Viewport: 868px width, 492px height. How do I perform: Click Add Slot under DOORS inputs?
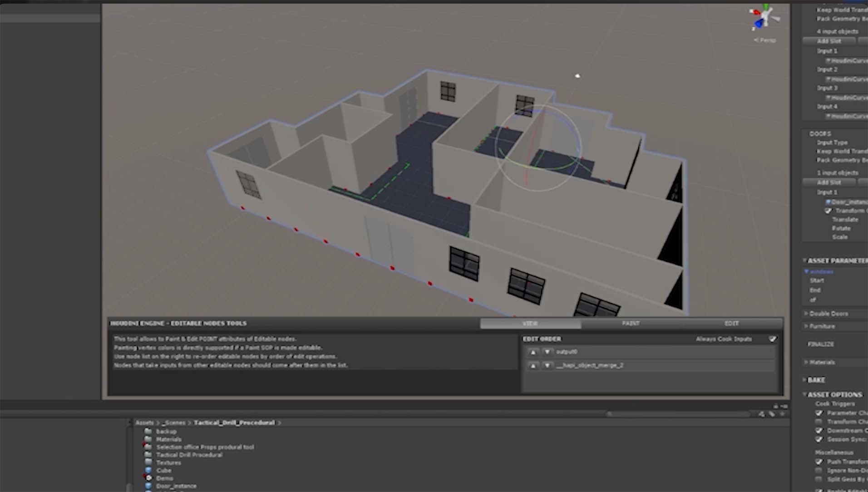pos(829,182)
